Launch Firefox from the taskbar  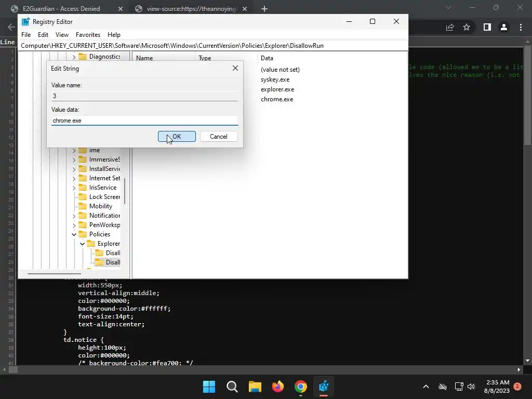(278, 387)
